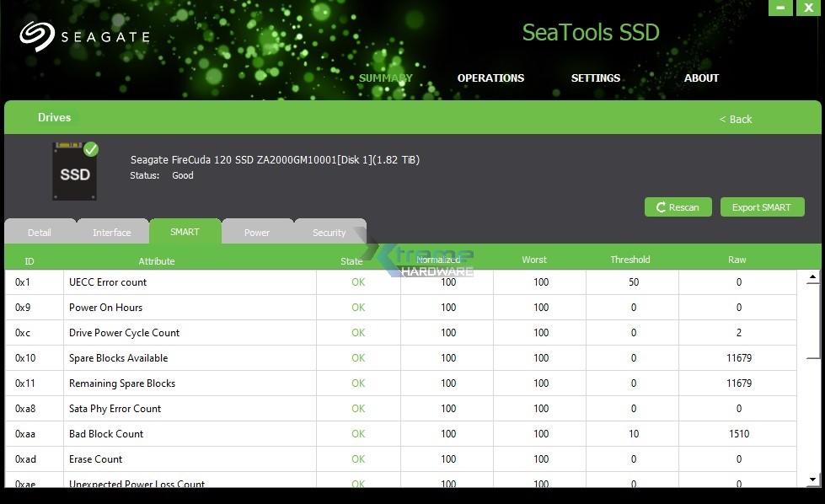Open the ABOUT menu item

click(x=701, y=78)
